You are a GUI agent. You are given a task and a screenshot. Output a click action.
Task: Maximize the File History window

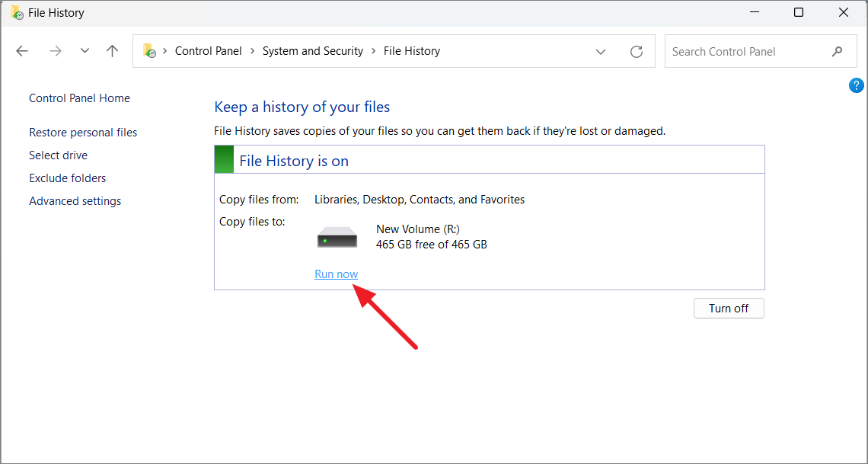coord(798,12)
